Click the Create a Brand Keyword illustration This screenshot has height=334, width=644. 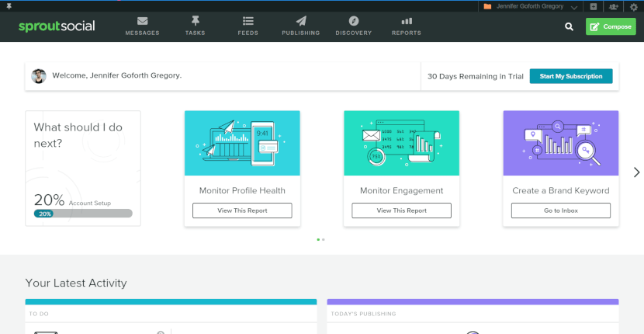pyautogui.click(x=561, y=143)
